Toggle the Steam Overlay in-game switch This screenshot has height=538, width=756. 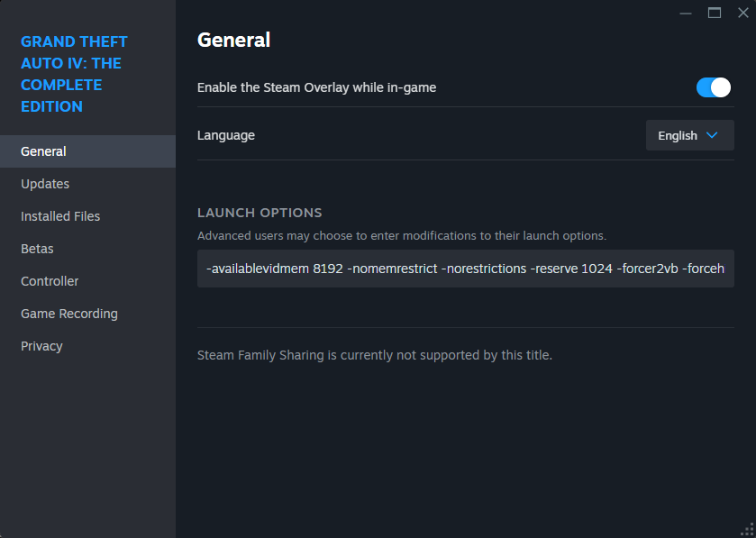[713, 87]
